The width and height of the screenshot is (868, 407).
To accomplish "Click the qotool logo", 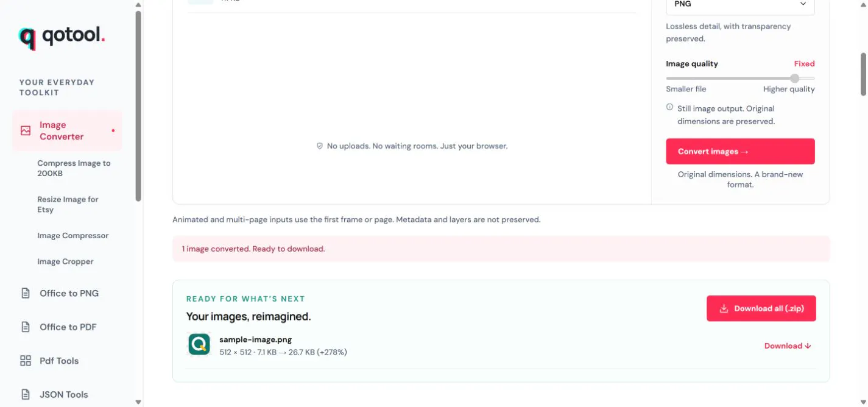I will [62, 37].
